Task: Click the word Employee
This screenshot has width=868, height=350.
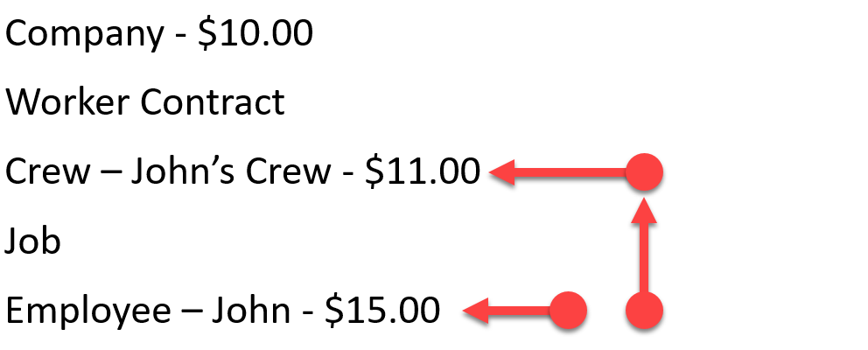Action: [x=88, y=311]
